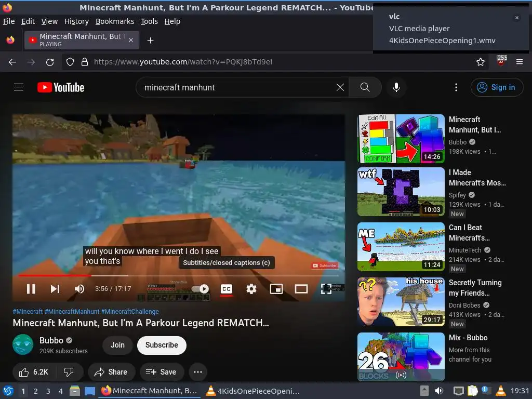Open the 14:26 Minecraft Manhunt thumbnail
Image resolution: width=532 pixels, height=399 pixels.
[401, 139]
